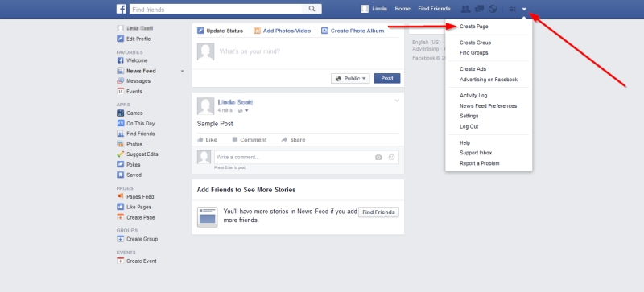Click Comment on Sample Post
644x292 pixels.
pyautogui.click(x=250, y=140)
